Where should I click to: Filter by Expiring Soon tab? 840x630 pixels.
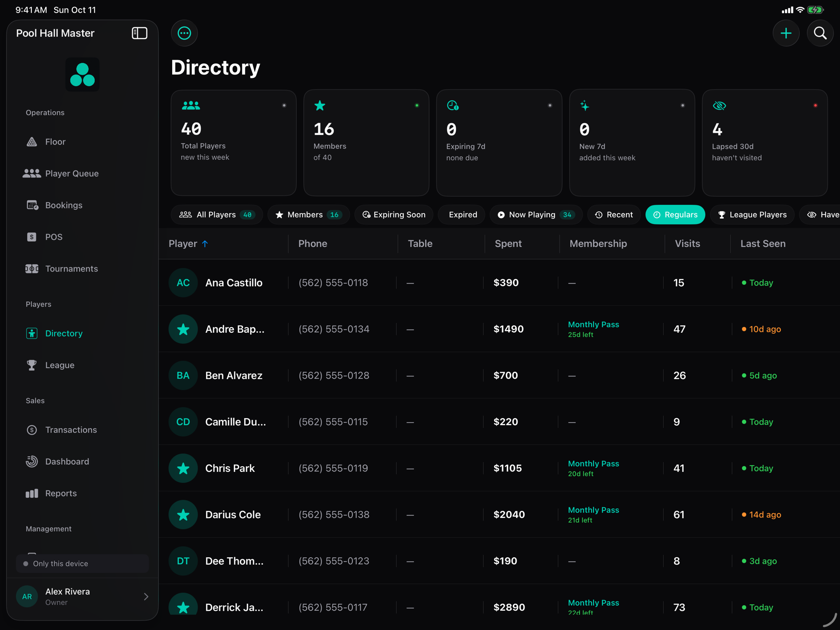[x=394, y=215]
